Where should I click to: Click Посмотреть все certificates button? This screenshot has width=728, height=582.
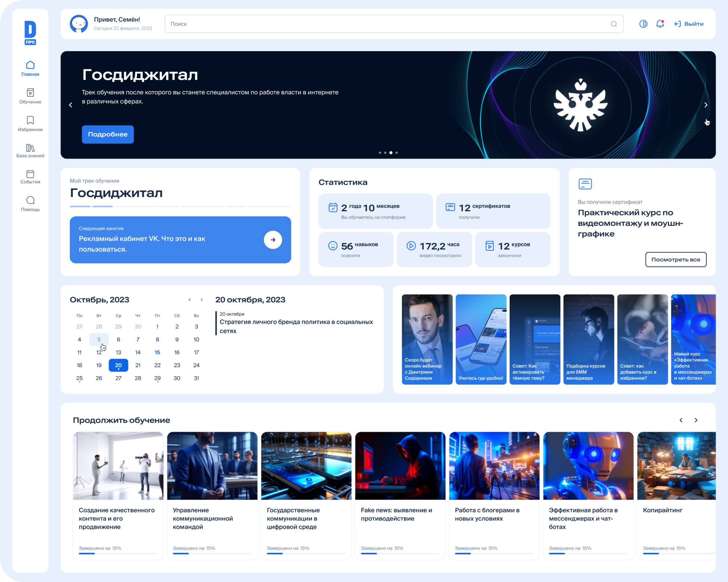click(x=675, y=260)
